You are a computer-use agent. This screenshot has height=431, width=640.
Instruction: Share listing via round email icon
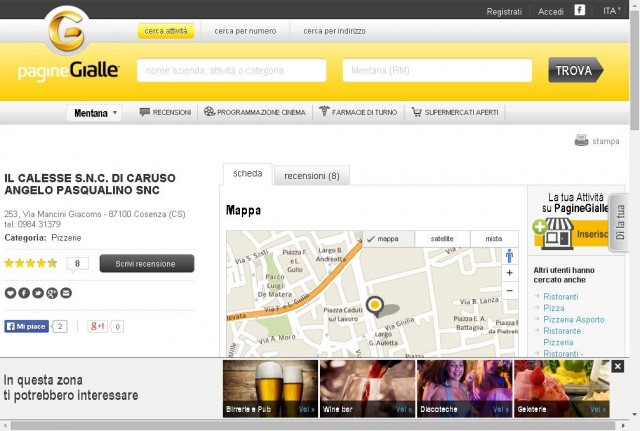click(x=66, y=293)
